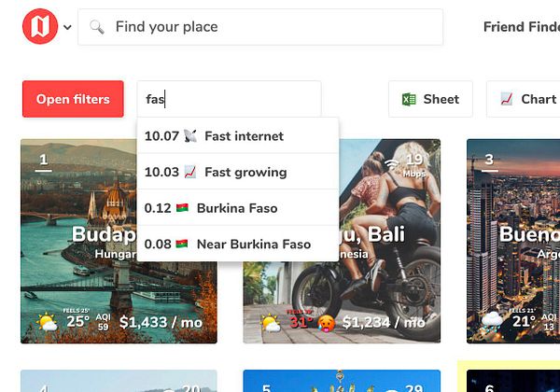Click the Excel icon on Sheet button
Viewport: 560px width, 392px height.
[409, 99]
